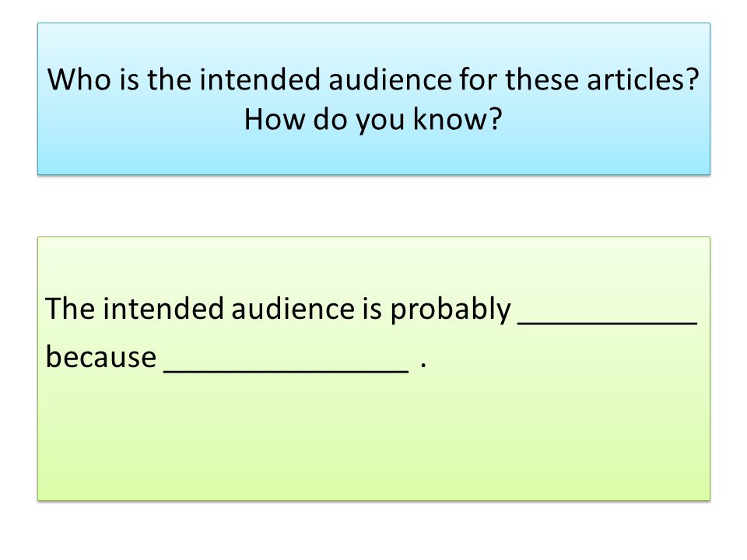Click the word 'probably' in the sentence
This screenshot has width=747, height=560.
coord(451,310)
